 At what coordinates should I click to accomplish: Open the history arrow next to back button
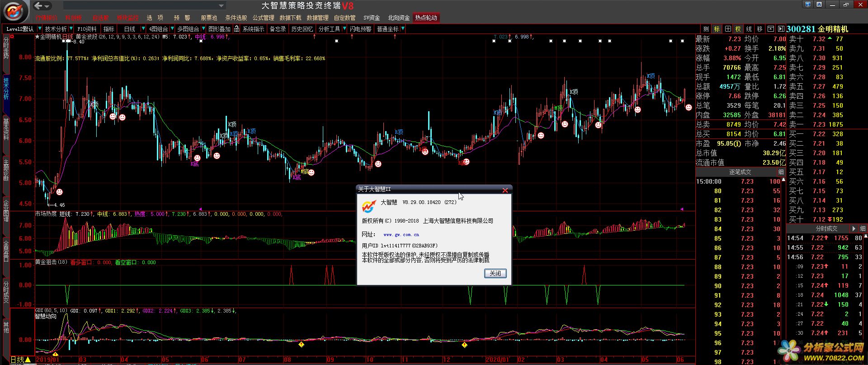47,6
